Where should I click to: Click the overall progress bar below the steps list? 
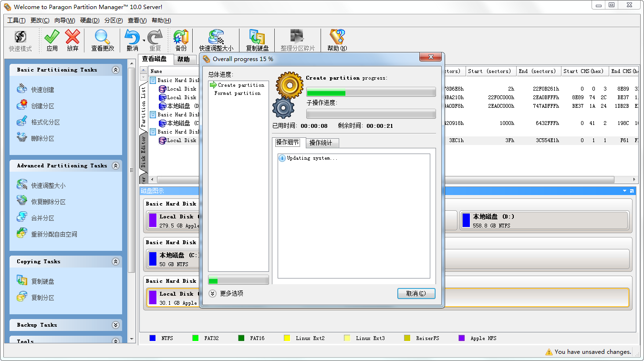click(239, 280)
